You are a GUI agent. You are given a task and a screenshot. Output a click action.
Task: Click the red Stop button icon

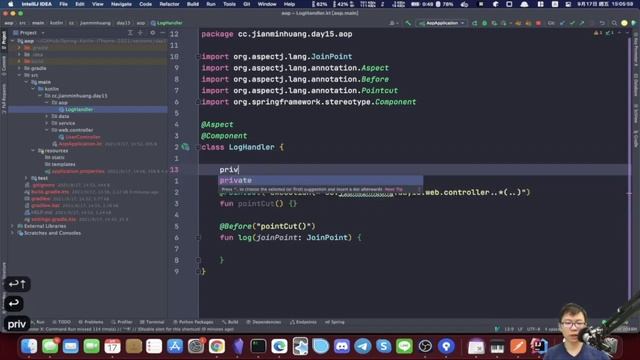pyautogui.click(x=538, y=23)
